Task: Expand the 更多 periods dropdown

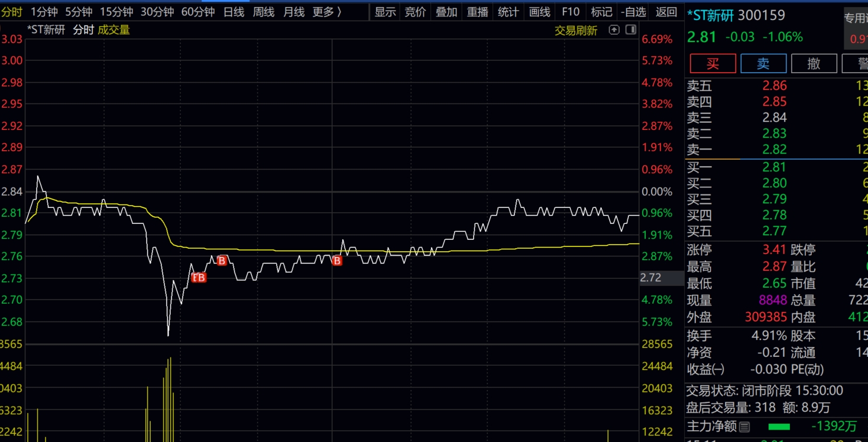Action: point(327,12)
